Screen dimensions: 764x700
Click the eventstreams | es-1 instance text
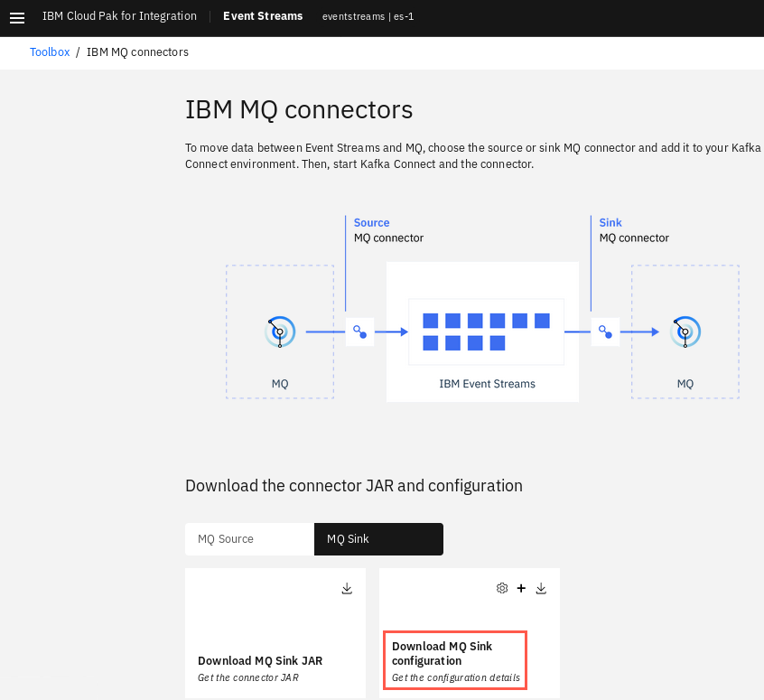pos(368,16)
